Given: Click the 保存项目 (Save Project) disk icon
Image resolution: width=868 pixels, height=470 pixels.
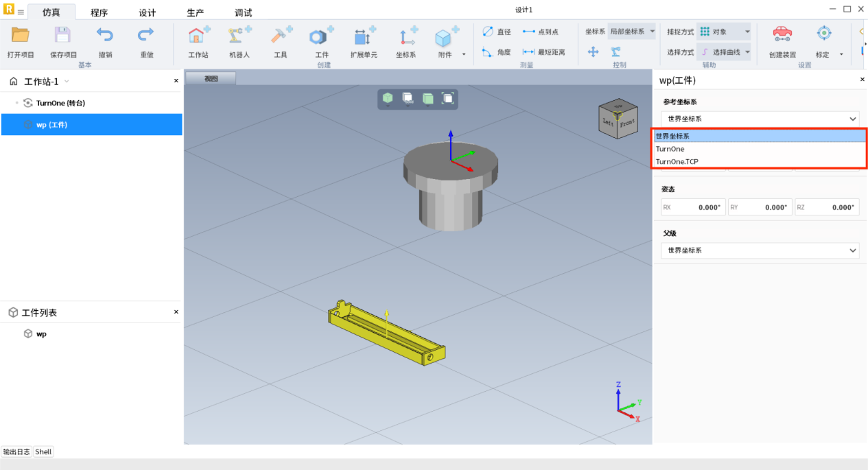Looking at the screenshot, I should [x=63, y=36].
